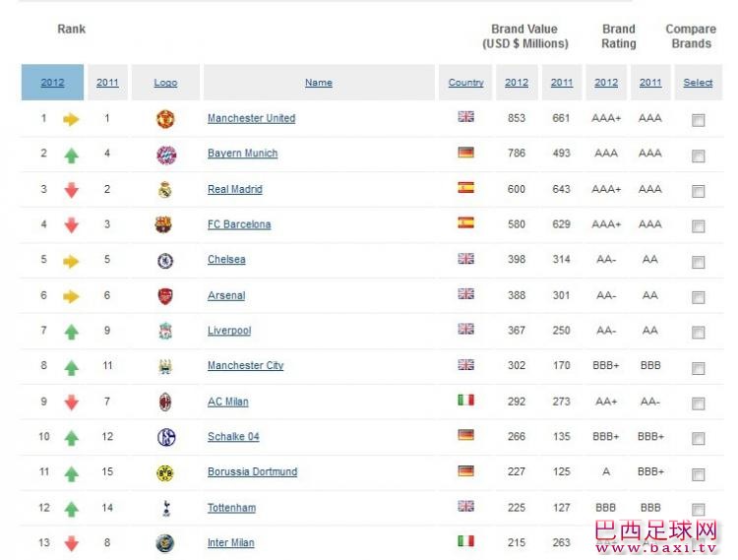Click the Logo column header

165,83
